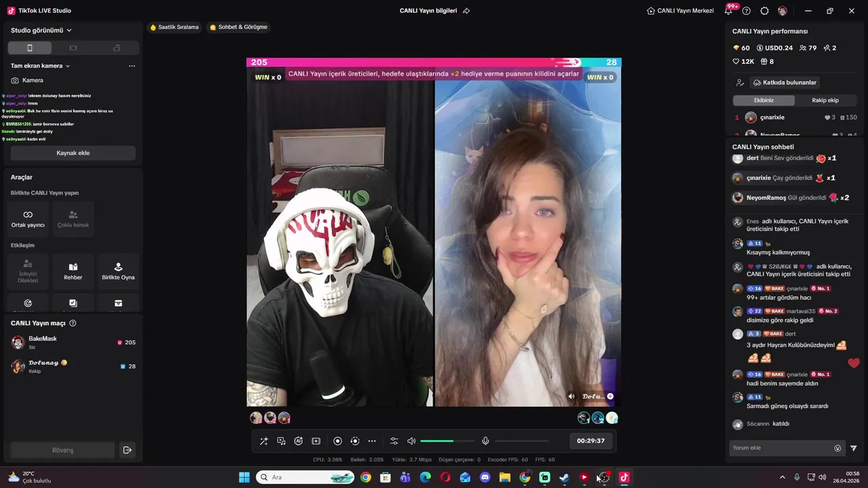Select portrait phone layout view

pyautogui.click(x=30, y=48)
